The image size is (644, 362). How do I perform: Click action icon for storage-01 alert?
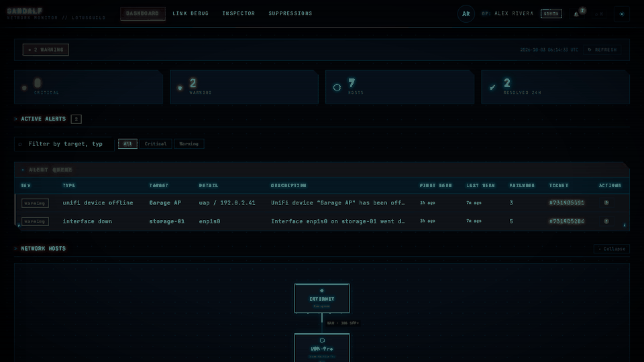click(606, 221)
